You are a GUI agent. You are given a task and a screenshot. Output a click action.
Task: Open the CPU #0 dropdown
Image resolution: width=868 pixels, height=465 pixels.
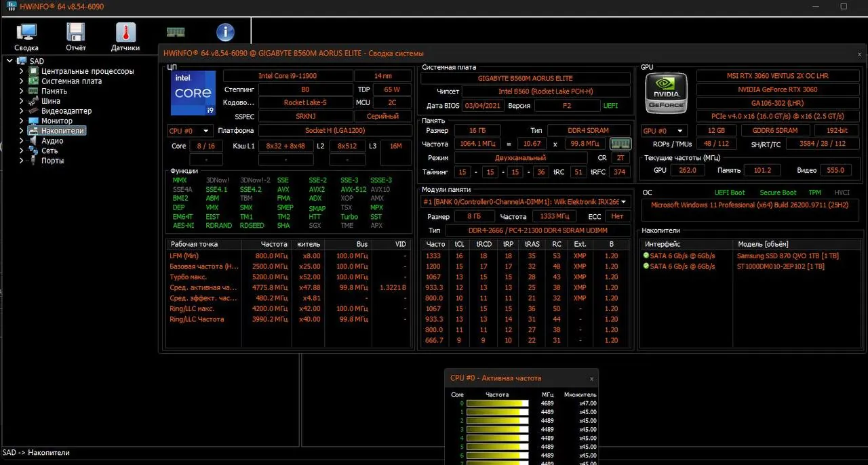click(190, 131)
